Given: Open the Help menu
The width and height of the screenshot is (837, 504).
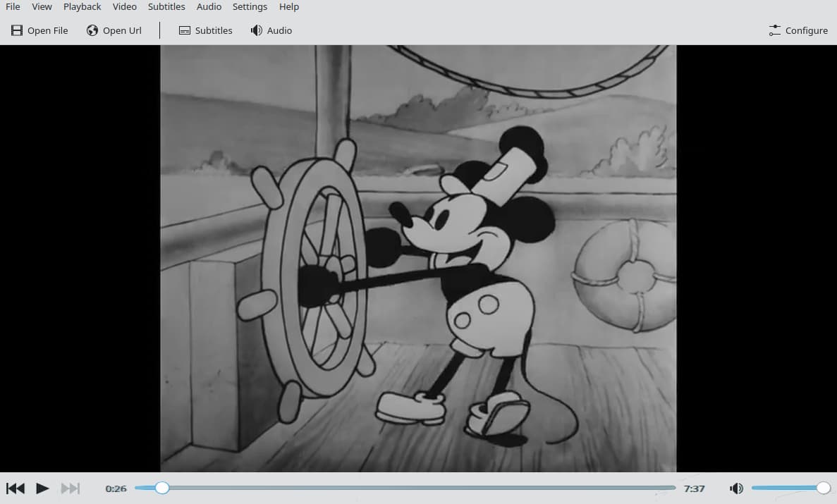Looking at the screenshot, I should (x=289, y=6).
